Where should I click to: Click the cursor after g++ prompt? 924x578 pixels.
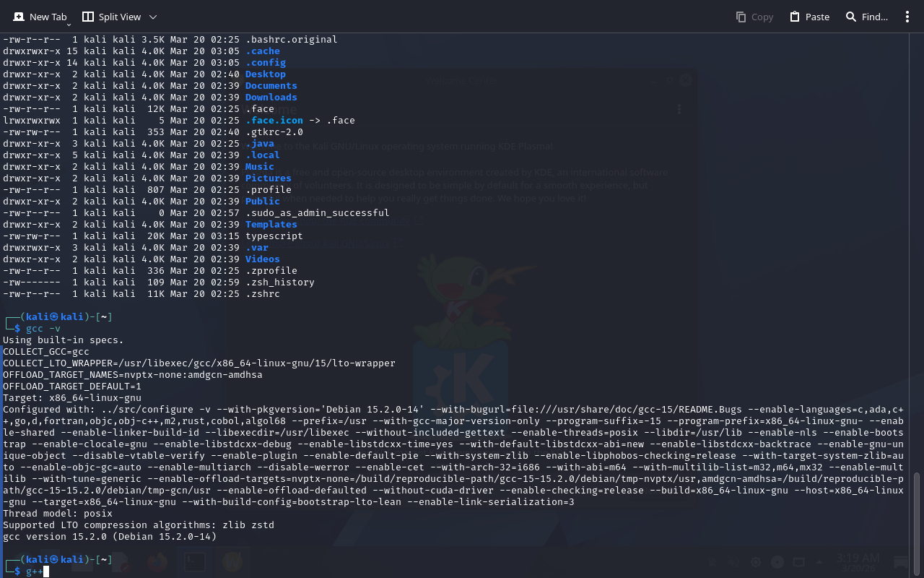[46, 571]
